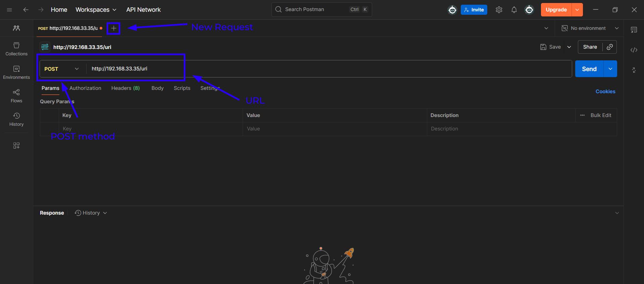This screenshot has width=644, height=284.
Task: Open the documentation comments icon in right sidebar
Action: 634,30
